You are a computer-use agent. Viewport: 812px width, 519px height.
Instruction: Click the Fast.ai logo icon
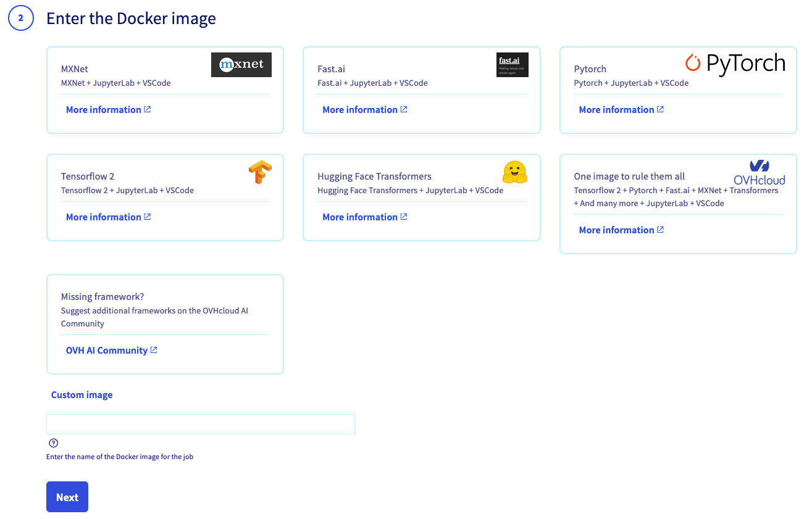512,65
